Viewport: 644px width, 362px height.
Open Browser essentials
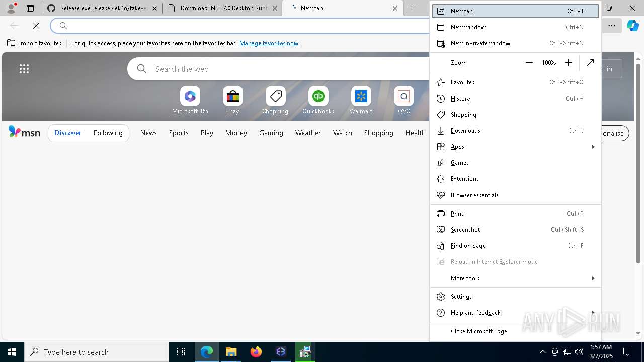tap(516, 195)
